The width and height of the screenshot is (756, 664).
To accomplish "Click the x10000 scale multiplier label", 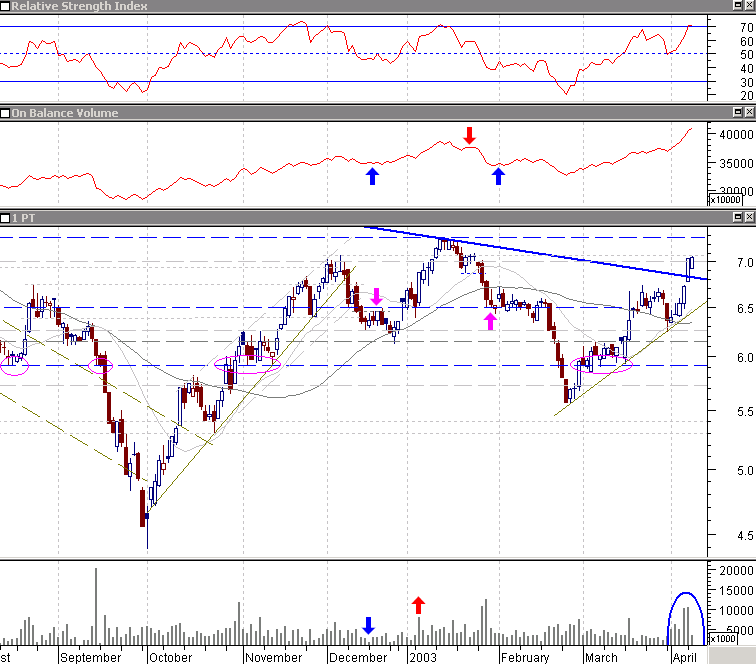I will coord(725,200).
